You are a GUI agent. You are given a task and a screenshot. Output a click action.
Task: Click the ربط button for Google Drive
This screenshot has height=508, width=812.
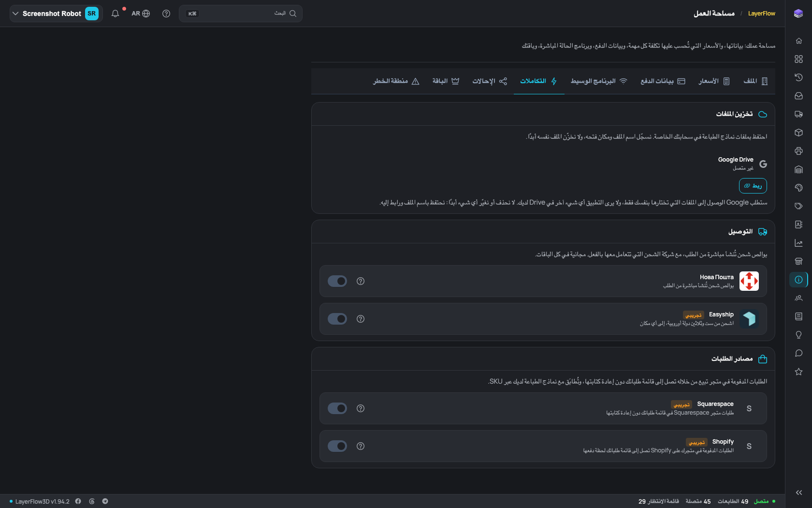(753, 186)
